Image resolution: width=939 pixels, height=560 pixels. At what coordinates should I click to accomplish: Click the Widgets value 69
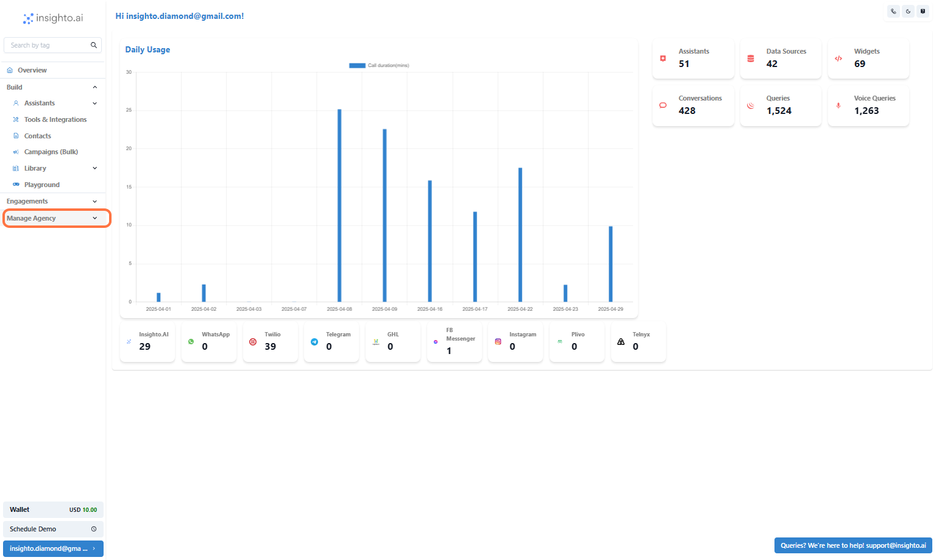pyautogui.click(x=860, y=64)
